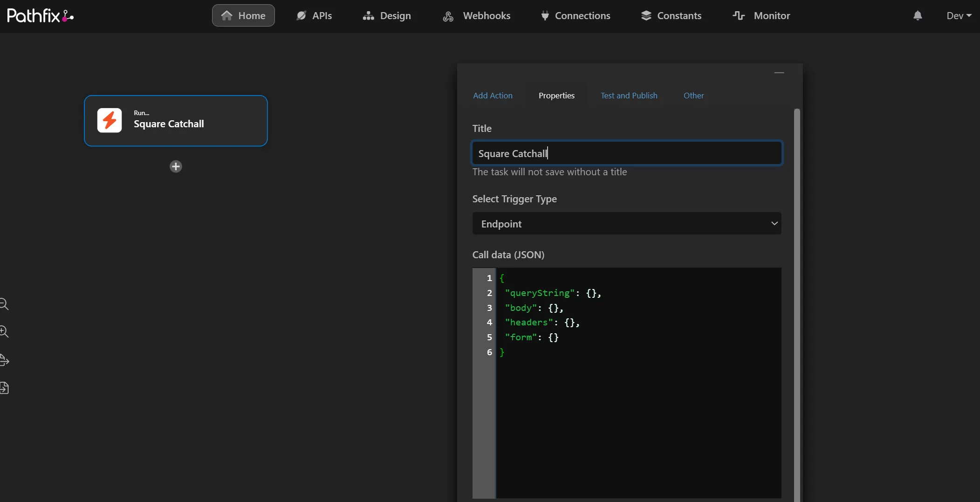Switch to the Add Action tab
Screen dimensions: 980x502
[x=493, y=96]
